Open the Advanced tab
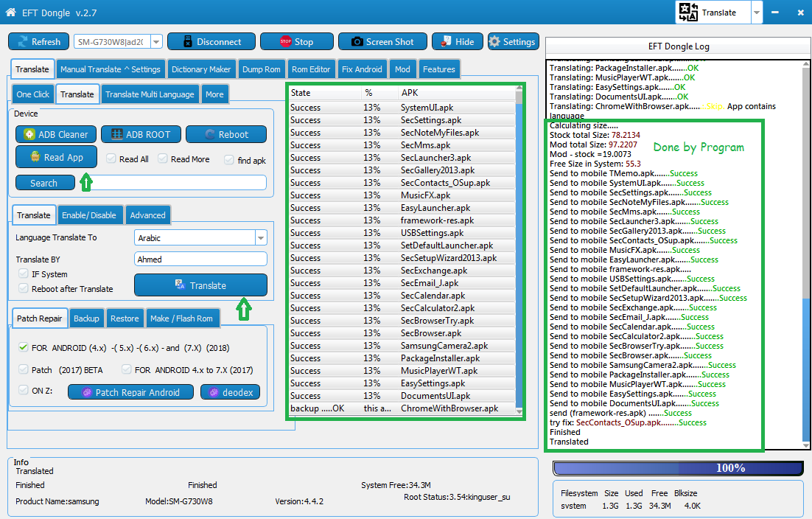The width and height of the screenshot is (812, 519). 147,215
